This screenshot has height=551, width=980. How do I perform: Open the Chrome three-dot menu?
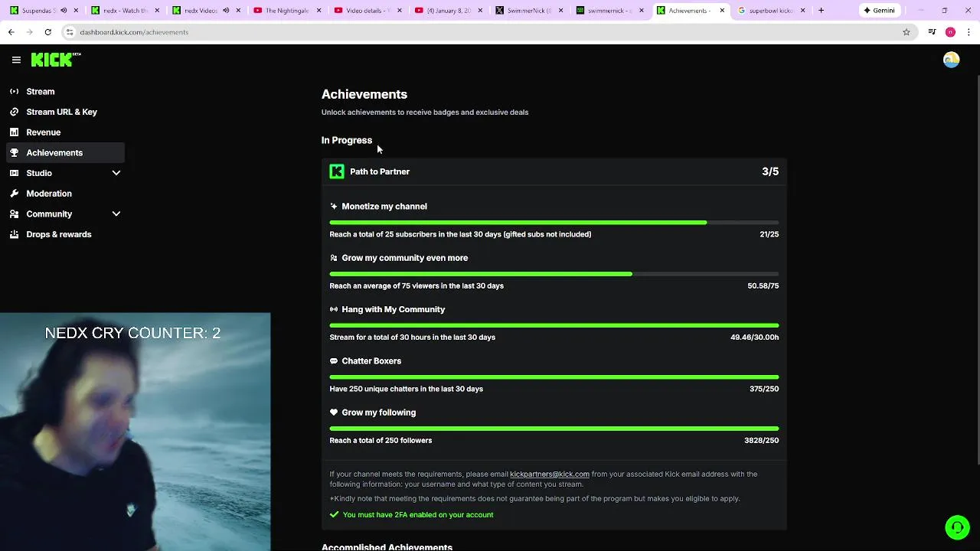pos(969,32)
